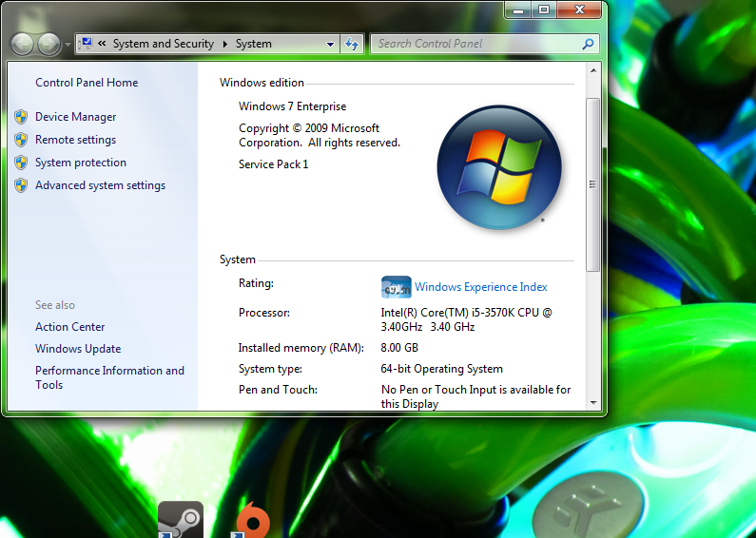Open recent pages dropdown beside Forward button

tap(68, 45)
